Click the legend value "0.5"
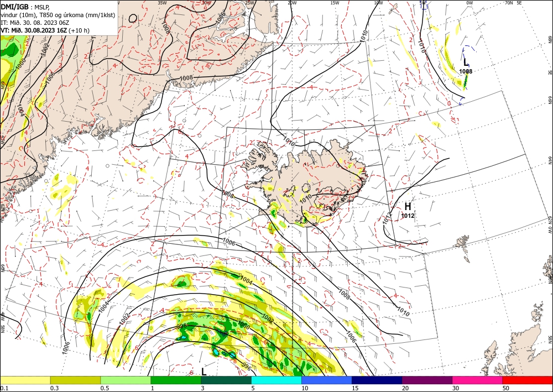This screenshot has height=392, width=553. 105,388
